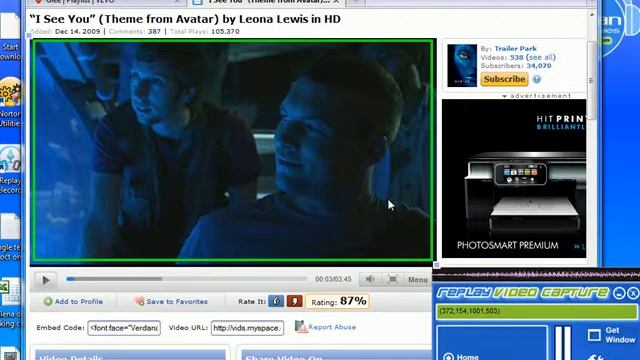Click the comments count 387
640x360 pixels.
point(154,31)
